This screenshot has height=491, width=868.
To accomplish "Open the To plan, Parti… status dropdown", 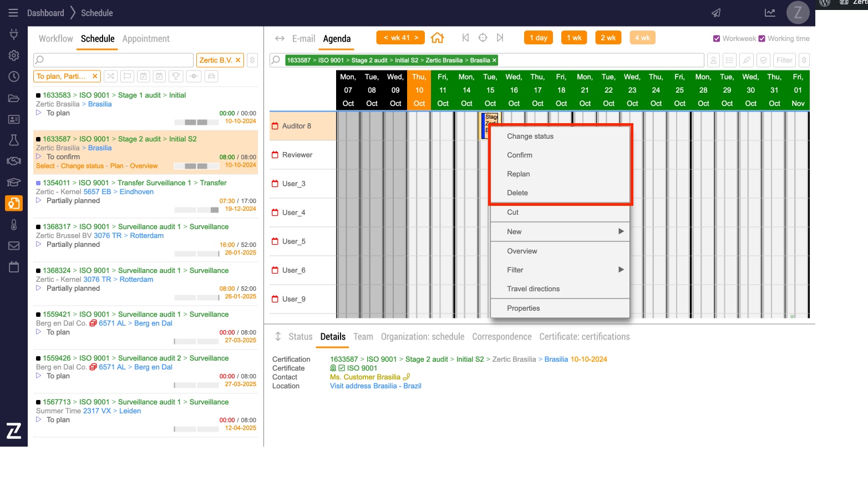I will (x=62, y=77).
